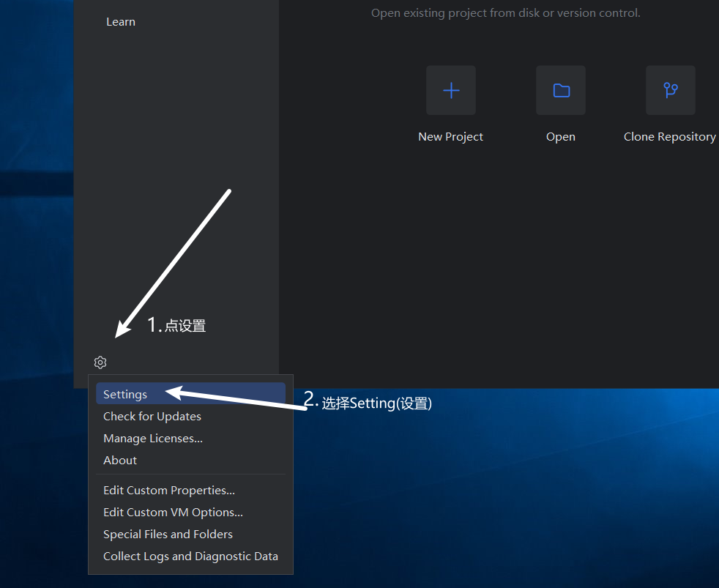The height and width of the screenshot is (588, 719).
Task: Click the settings gear icon
Action: (x=100, y=362)
